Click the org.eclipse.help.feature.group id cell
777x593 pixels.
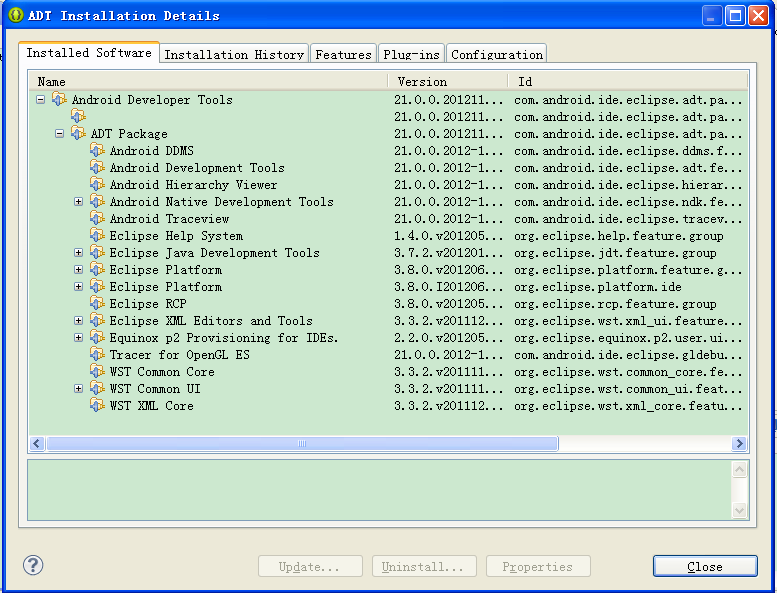[618, 236]
